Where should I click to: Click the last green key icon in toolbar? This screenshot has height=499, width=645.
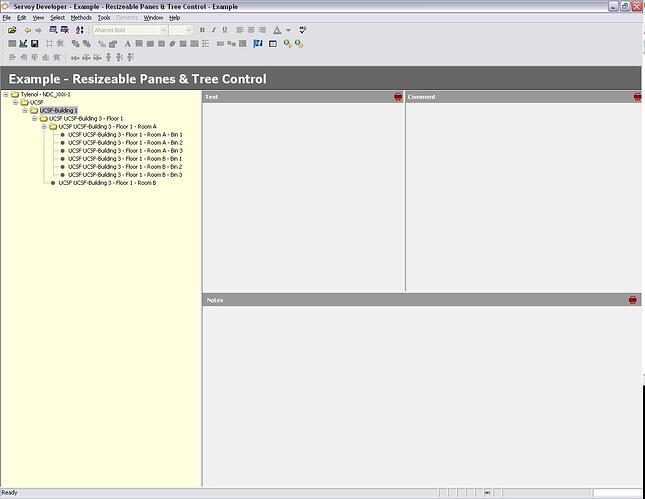299,44
